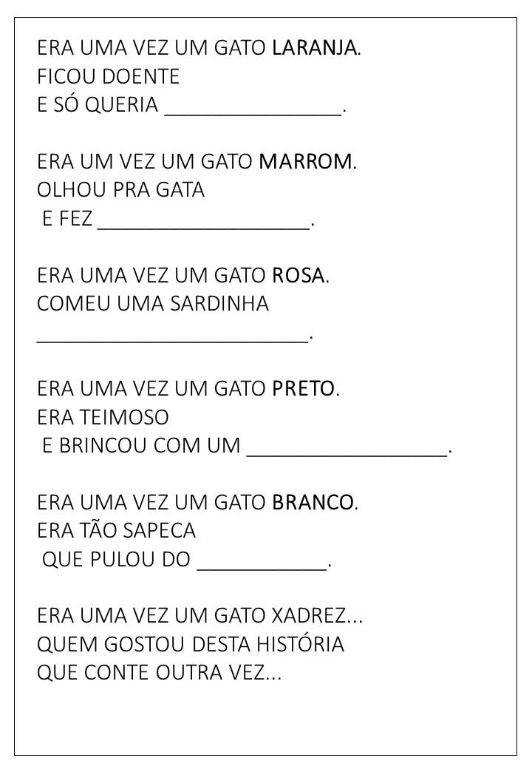
Task: Click the bold word BRANCO
Action: [313, 503]
